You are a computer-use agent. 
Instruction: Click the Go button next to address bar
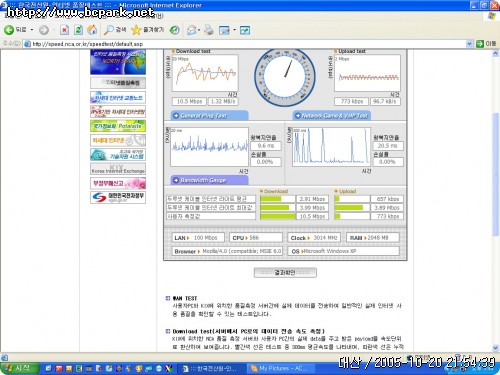[486, 44]
